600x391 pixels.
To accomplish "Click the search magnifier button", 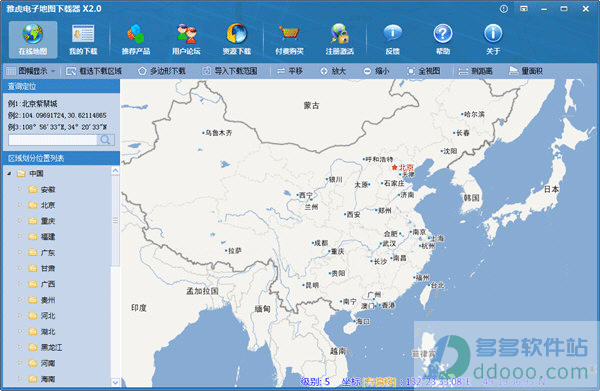I will coord(106,140).
